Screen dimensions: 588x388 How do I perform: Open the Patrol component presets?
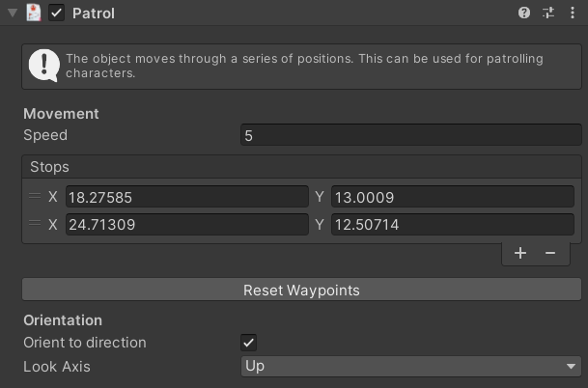click(548, 13)
